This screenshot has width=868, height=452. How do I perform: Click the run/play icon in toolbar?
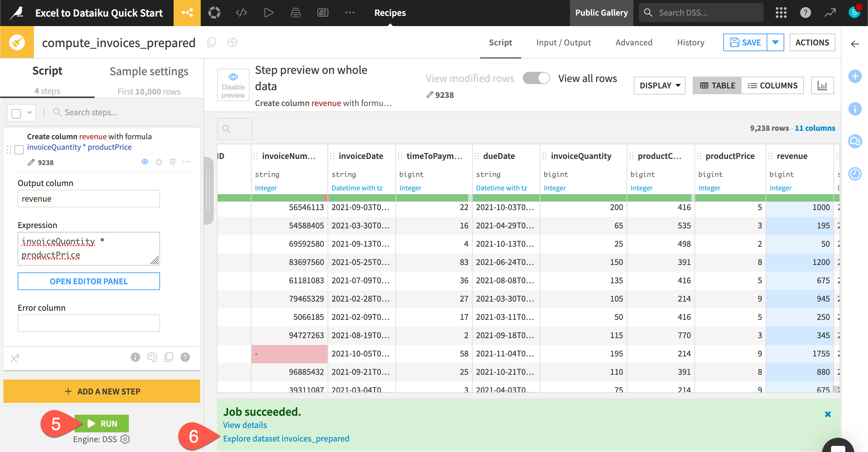[x=269, y=13]
